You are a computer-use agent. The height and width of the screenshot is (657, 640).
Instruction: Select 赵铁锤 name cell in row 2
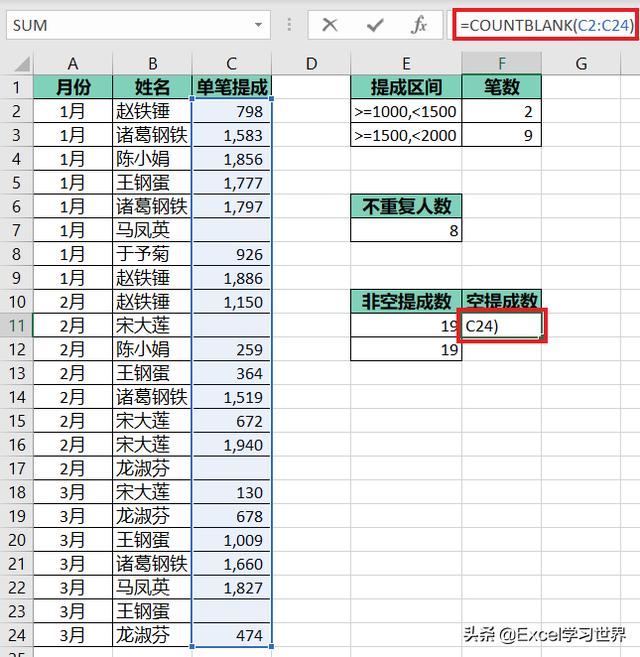[x=153, y=111]
